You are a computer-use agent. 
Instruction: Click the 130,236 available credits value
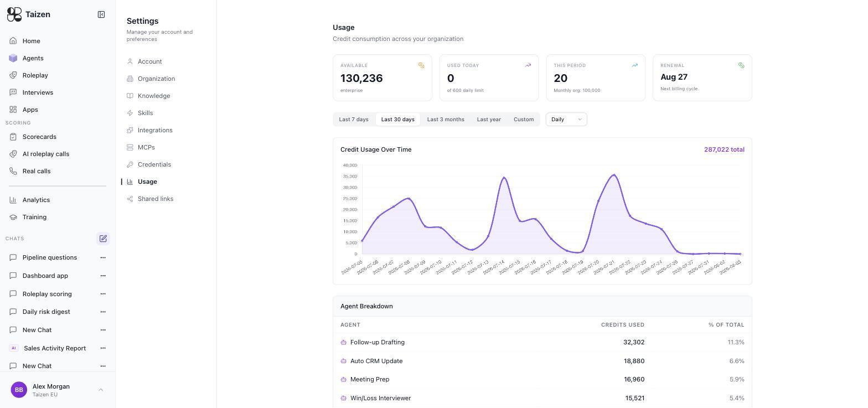(x=361, y=78)
